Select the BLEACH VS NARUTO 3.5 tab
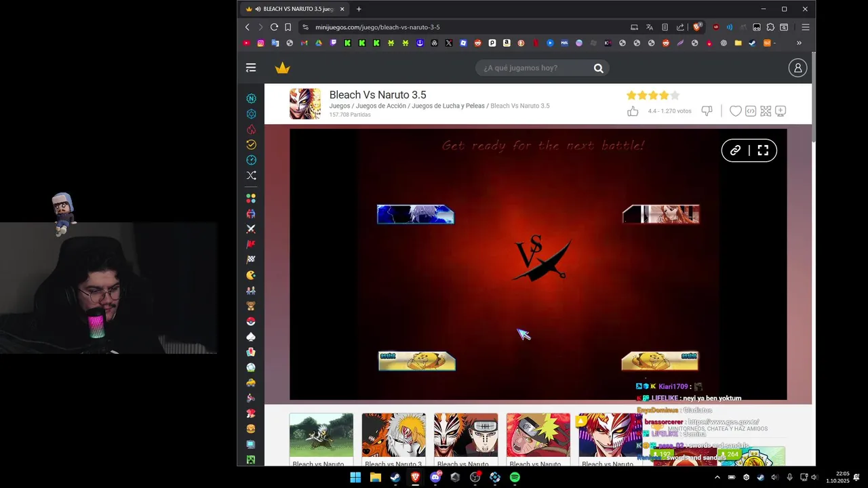The image size is (868, 488). tap(296, 9)
